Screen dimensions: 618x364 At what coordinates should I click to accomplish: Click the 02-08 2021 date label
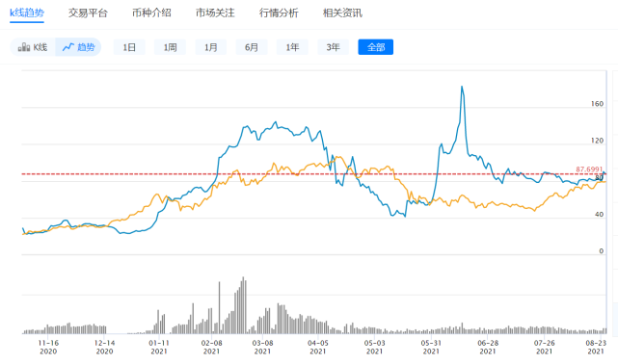212,347
